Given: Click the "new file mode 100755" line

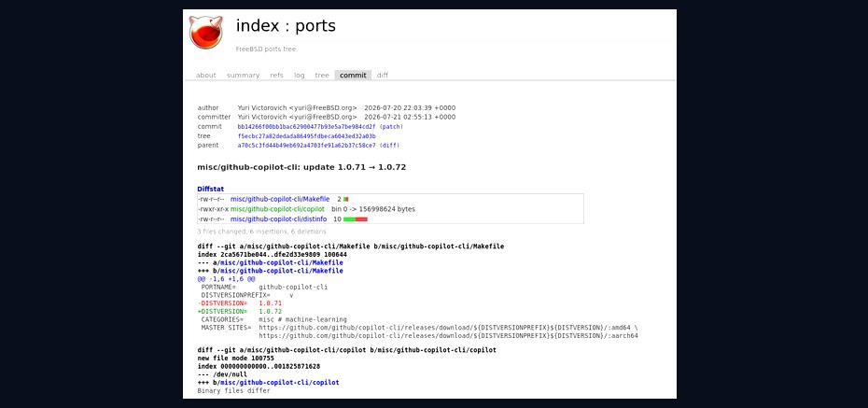Looking at the screenshot, I should (x=236, y=359).
